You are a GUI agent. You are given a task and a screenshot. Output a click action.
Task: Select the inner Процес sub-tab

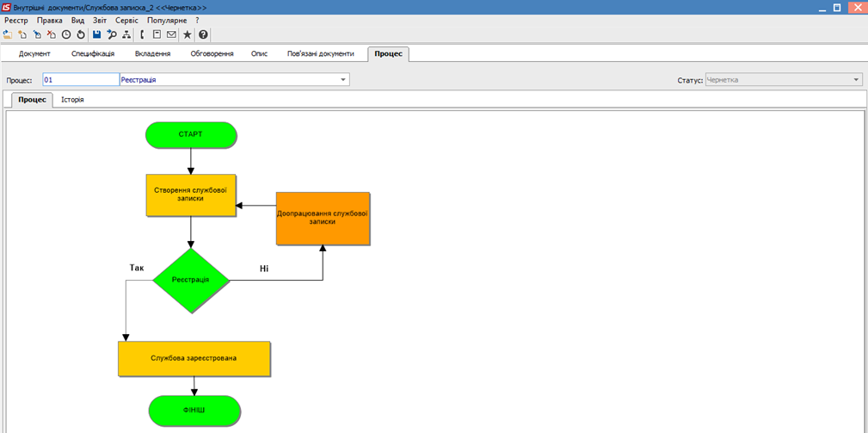(x=32, y=100)
